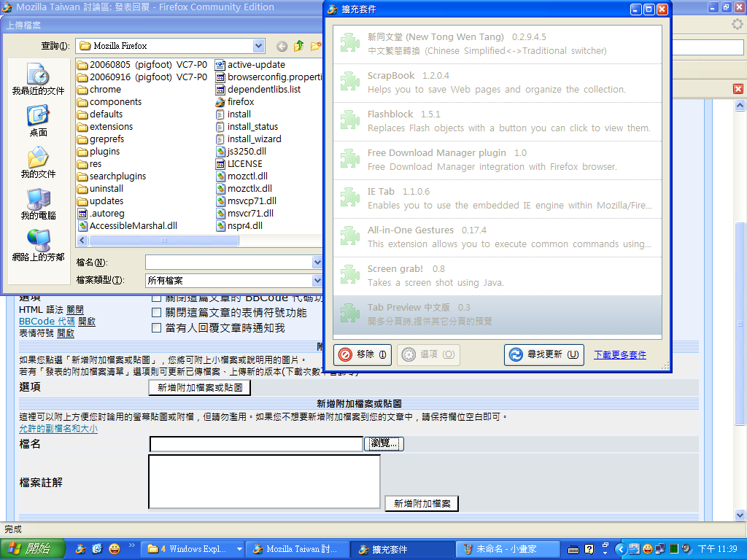Click the add attachment or image button

pos(200,388)
